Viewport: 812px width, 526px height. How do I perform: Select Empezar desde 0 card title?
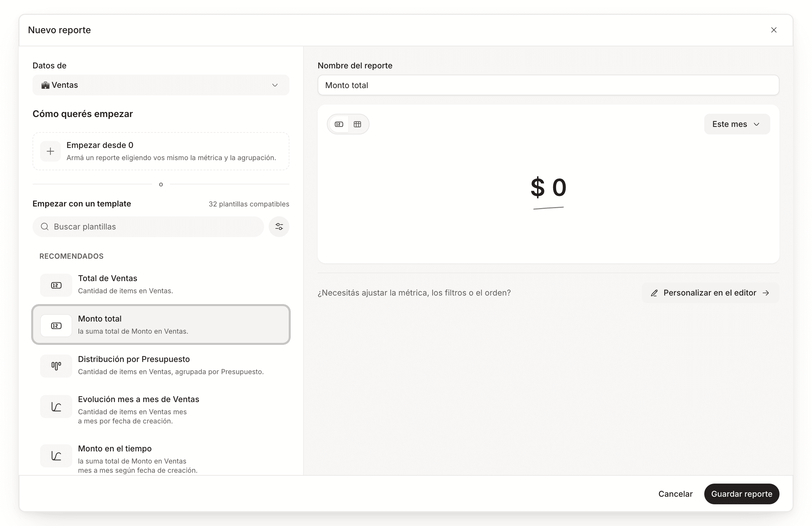[x=100, y=145]
